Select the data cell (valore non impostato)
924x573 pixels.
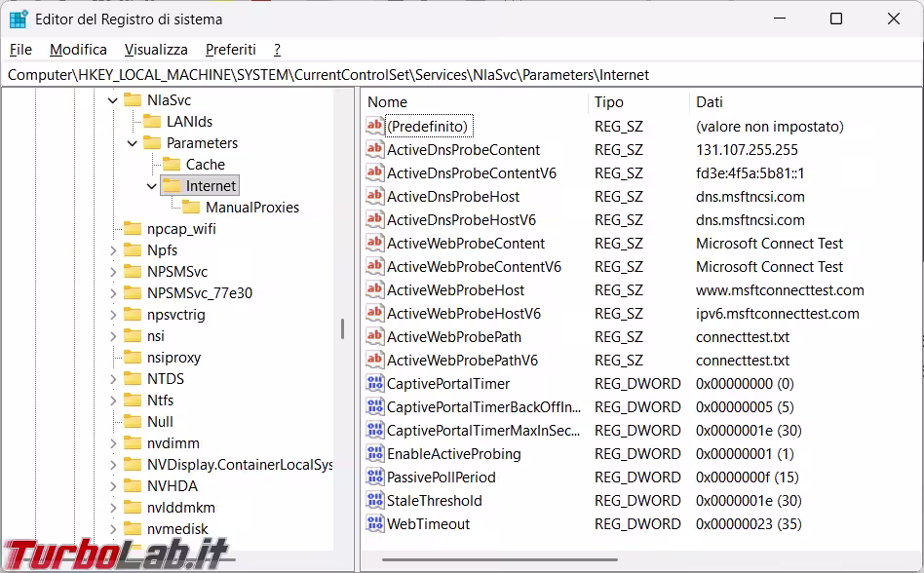click(x=770, y=126)
